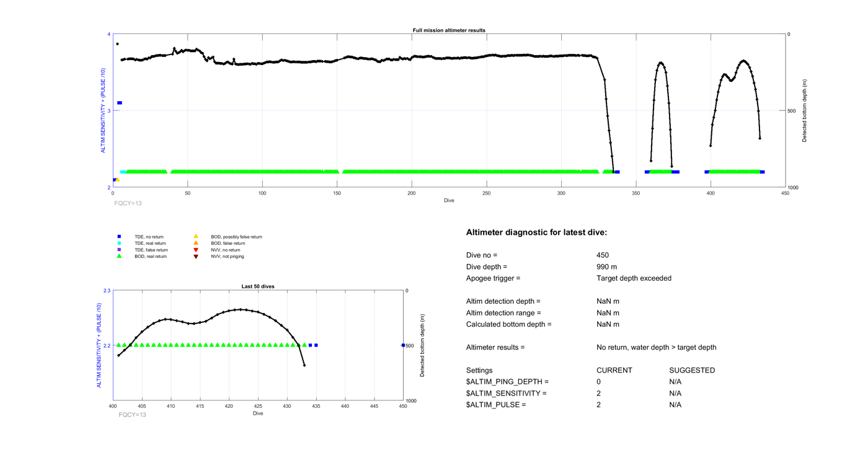868x450 pixels.
Task: Click the 'Altim detection range =' label
Action: point(503,313)
